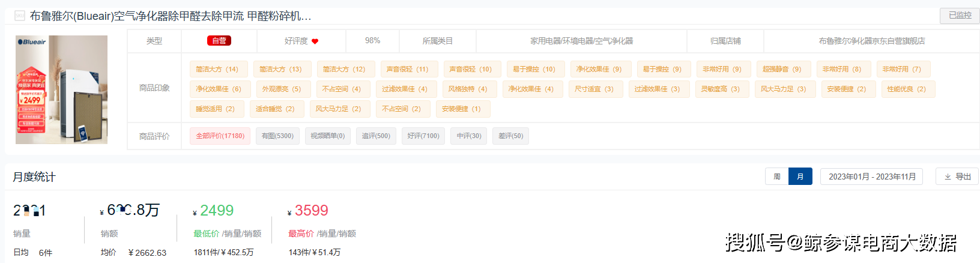The image size is (980, 263).
Task: Select the 不占空间 (2) impression tag
Action: click(402, 109)
